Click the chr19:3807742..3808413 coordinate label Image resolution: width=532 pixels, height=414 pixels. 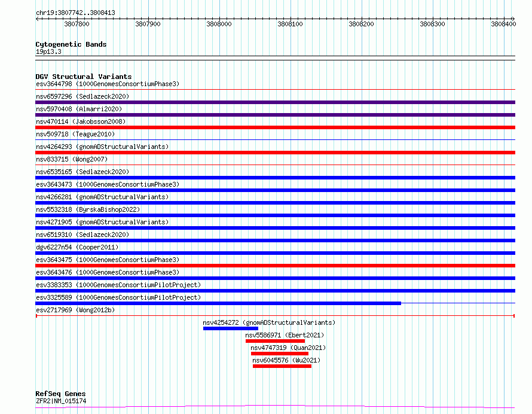(75, 13)
